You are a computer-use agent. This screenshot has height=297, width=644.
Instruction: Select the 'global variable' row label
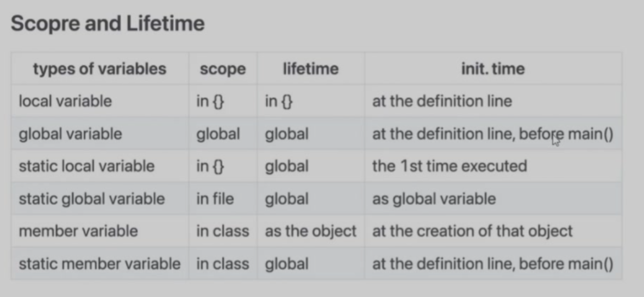pos(70,134)
